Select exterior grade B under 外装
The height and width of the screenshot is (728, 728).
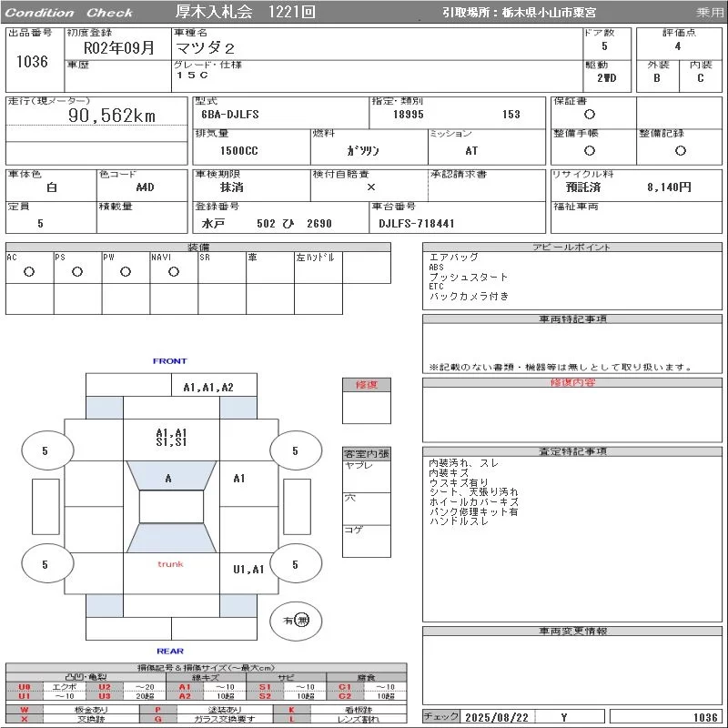[x=656, y=78]
